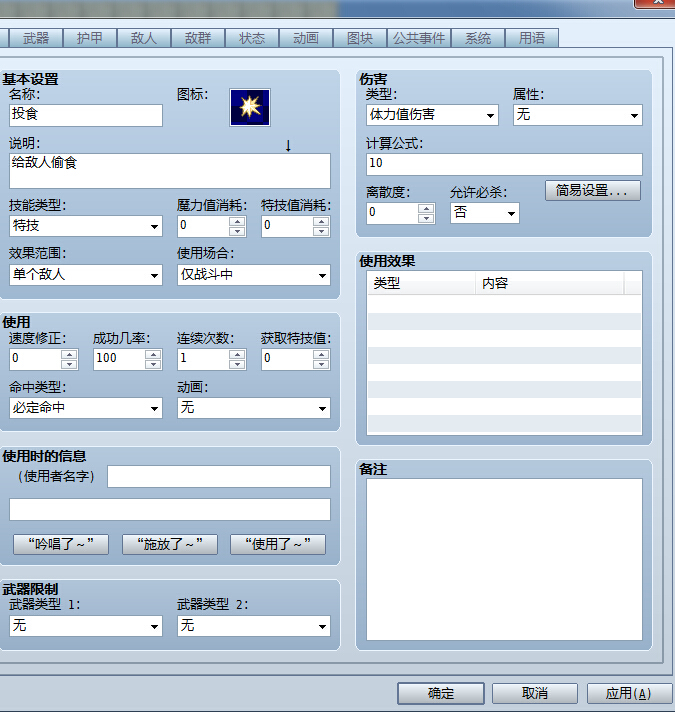The image size is (675, 712).
Task: Decrease 连续次数 with down arrow
Action: click(x=237, y=364)
